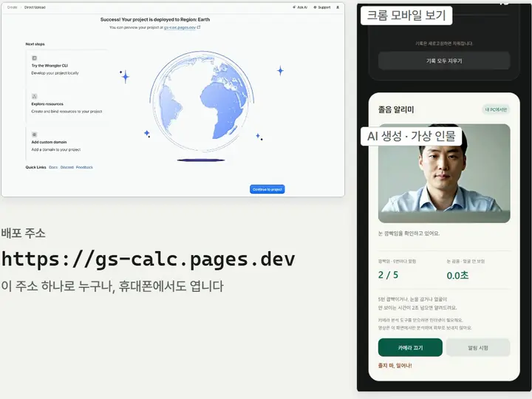This screenshot has height=399, width=532.
Task: Click the Next steps heading
Action: pyautogui.click(x=35, y=44)
